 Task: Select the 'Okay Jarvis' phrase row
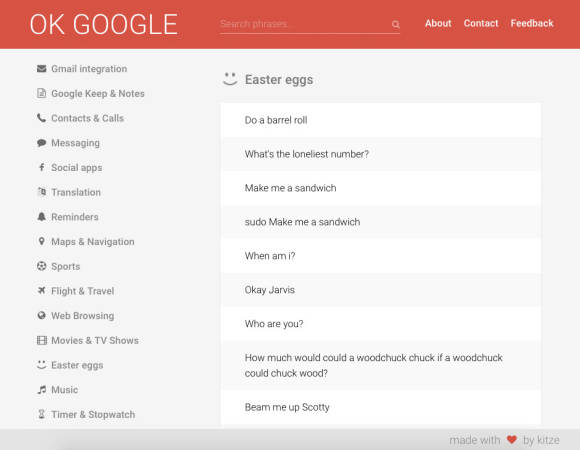tap(381, 290)
